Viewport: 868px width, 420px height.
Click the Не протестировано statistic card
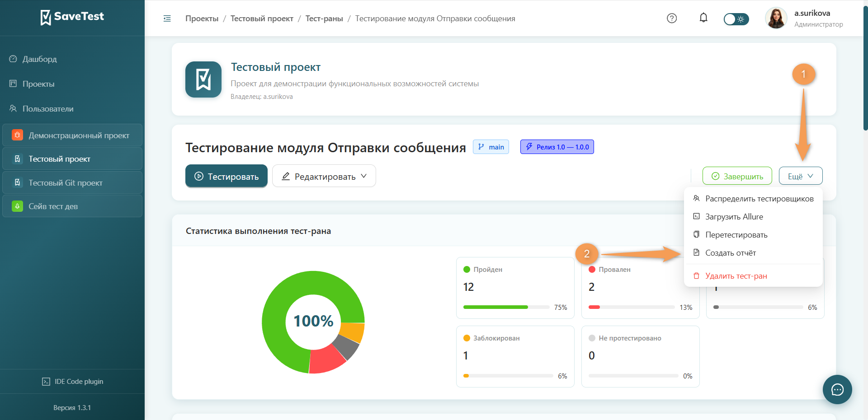[x=641, y=356]
